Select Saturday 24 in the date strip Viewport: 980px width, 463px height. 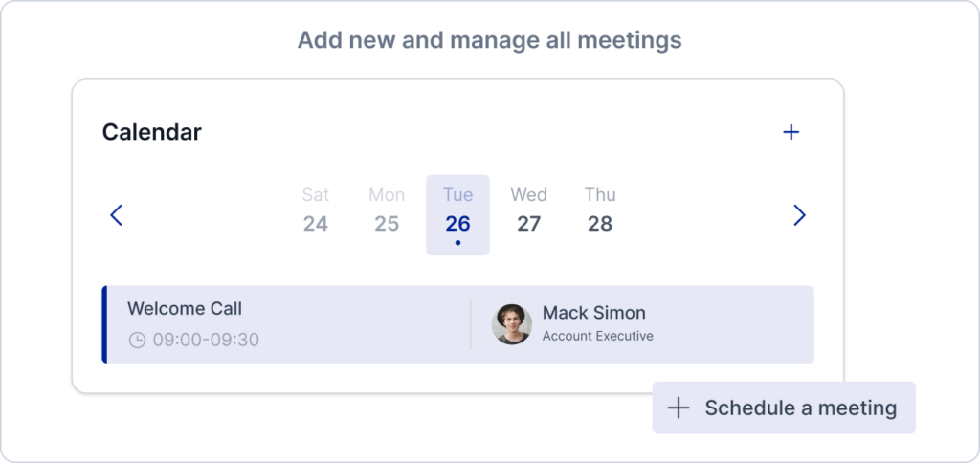click(316, 209)
